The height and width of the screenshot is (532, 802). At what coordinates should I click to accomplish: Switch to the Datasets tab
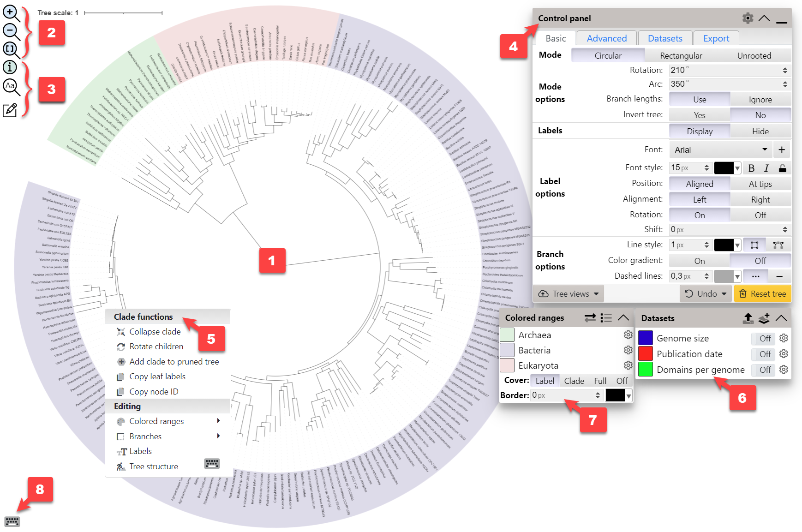coord(665,38)
